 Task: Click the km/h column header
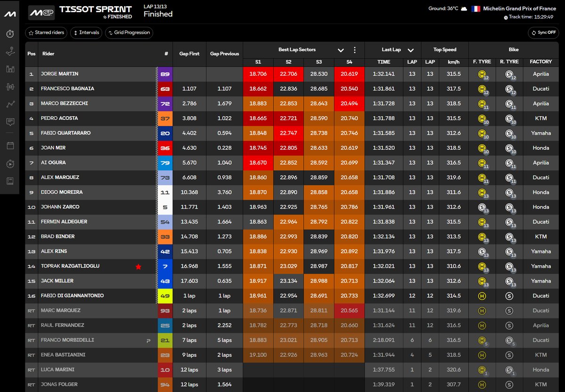pos(453,62)
